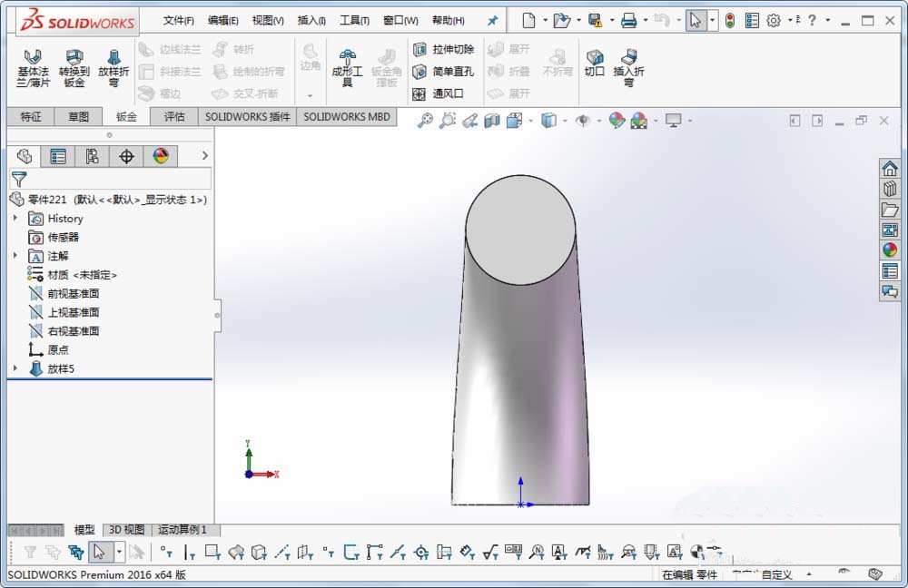Open the 运动算例 1 tab

click(183, 530)
